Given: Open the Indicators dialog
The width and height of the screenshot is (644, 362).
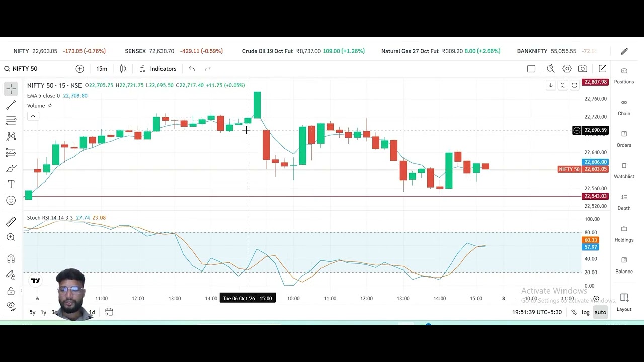Looking at the screenshot, I should click(157, 69).
